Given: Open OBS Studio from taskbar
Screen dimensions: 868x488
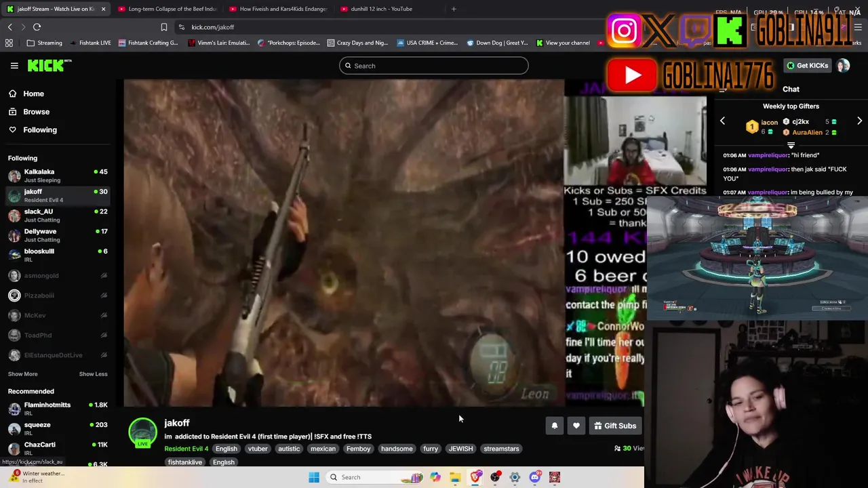Looking at the screenshot, I should pos(495,477).
